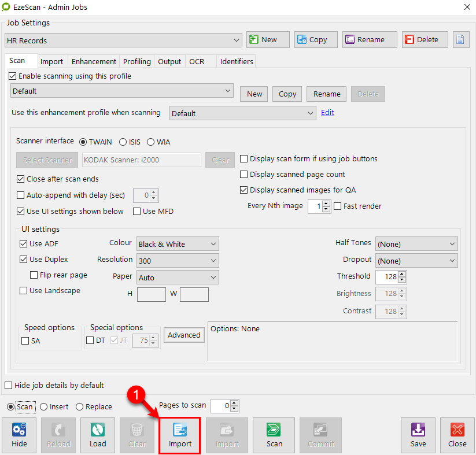Open the document notes icon beside Delete
The height and width of the screenshot is (455, 476).
pyautogui.click(x=461, y=40)
